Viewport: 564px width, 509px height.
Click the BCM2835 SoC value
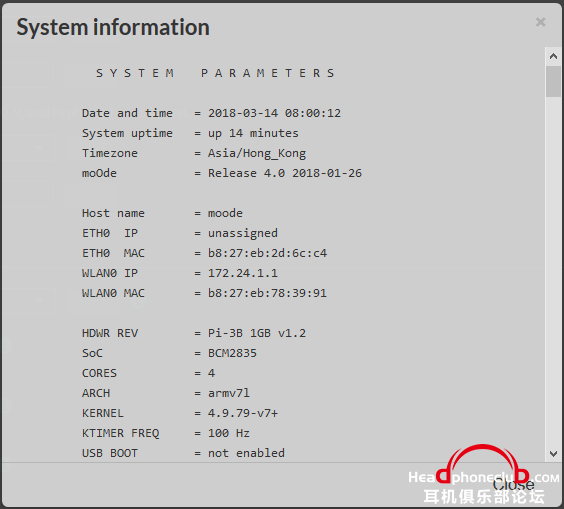point(232,353)
